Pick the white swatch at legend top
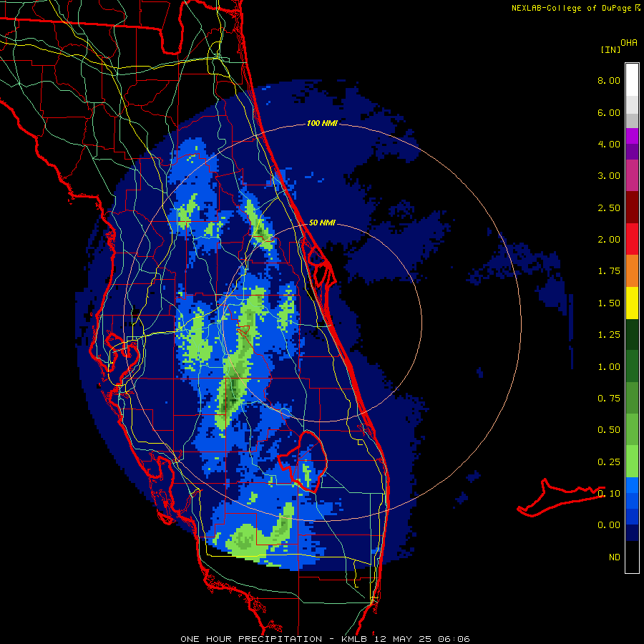 tap(632, 80)
